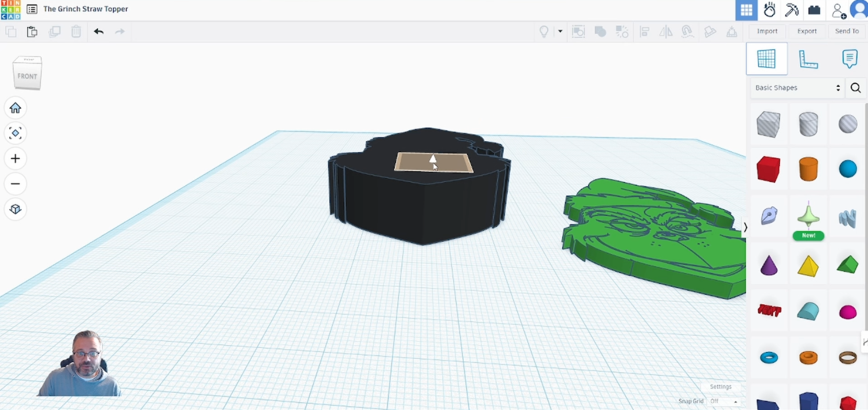Viewport: 868px width, 410px height.
Task: Click the Export button
Action: coord(807,31)
